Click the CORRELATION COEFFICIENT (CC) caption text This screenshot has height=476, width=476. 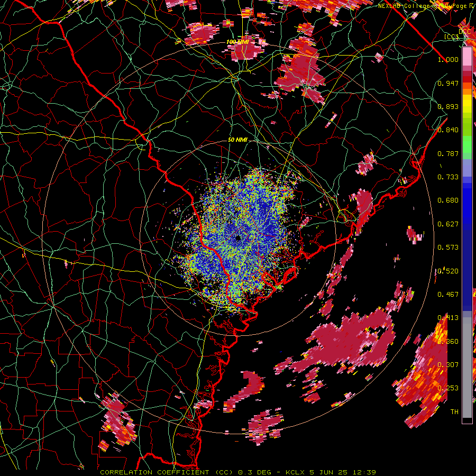[x=167, y=472]
